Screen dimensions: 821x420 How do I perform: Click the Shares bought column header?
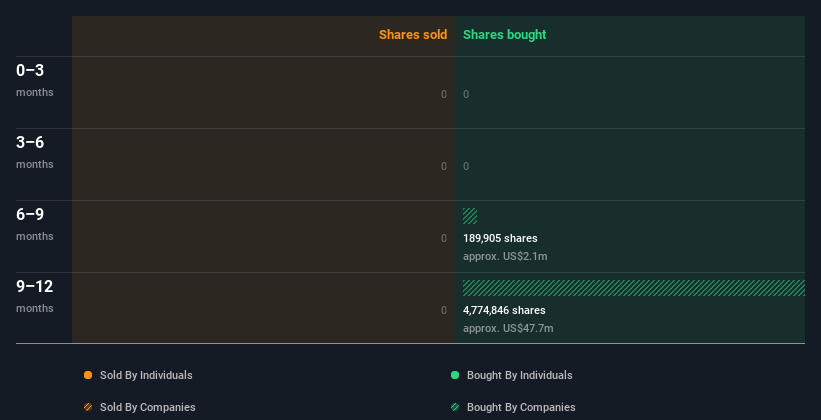click(x=504, y=35)
